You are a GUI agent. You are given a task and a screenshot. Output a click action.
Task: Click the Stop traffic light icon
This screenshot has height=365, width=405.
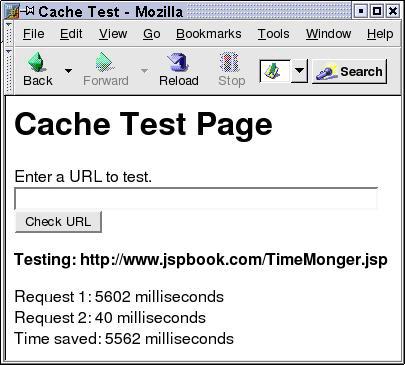(x=230, y=62)
